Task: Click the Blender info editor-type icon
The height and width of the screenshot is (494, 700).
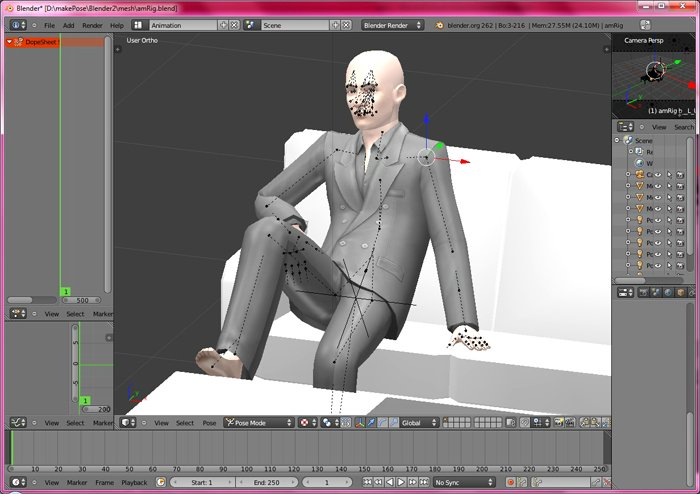Action: click(17, 25)
